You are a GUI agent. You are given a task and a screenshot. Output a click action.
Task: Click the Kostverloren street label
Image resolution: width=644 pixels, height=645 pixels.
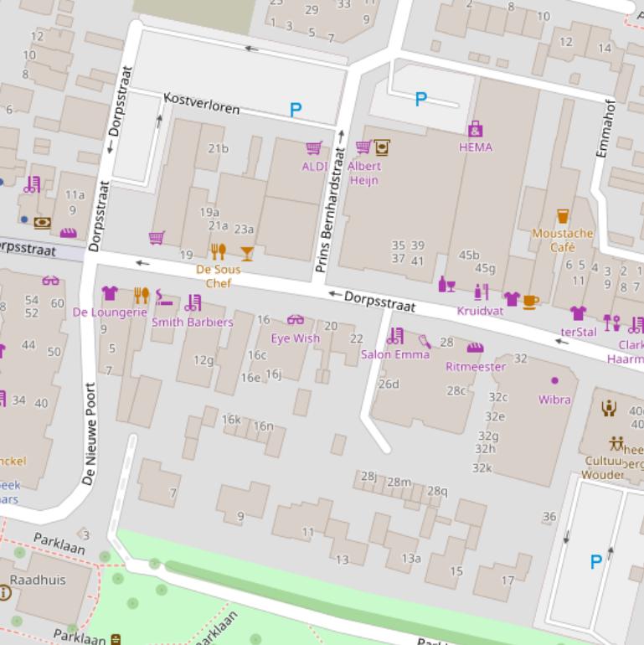pyautogui.click(x=202, y=103)
